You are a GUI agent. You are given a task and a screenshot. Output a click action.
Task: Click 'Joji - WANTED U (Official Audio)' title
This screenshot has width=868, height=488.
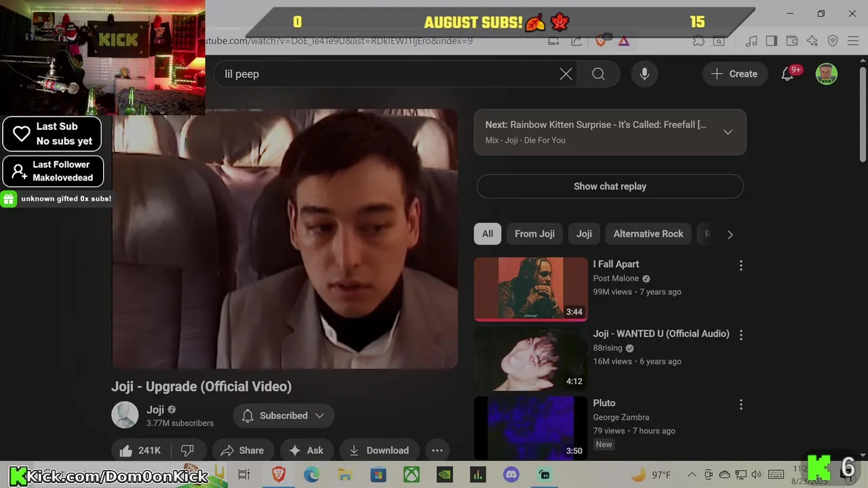point(661,333)
